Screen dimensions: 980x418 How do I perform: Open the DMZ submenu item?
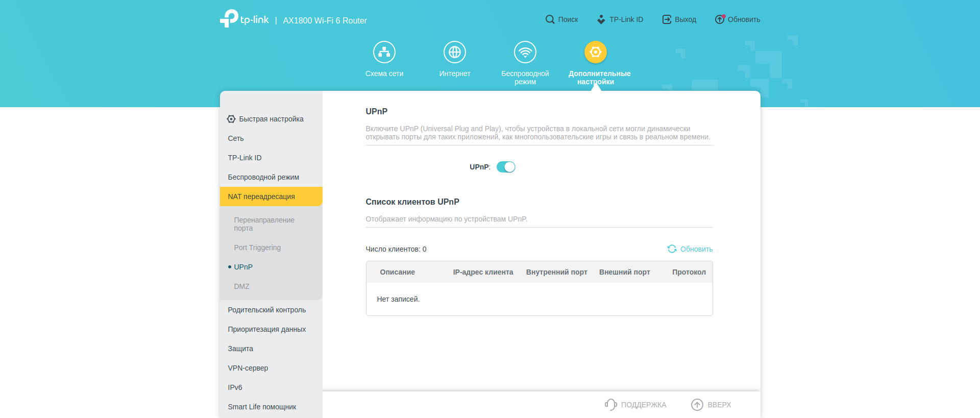click(x=242, y=286)
